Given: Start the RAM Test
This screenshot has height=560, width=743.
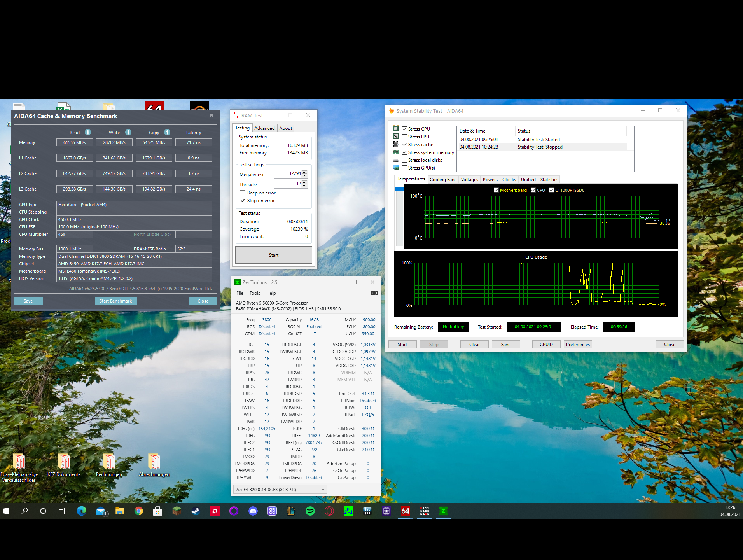Looking at the screenshot, I should click(x=274, y=255).
